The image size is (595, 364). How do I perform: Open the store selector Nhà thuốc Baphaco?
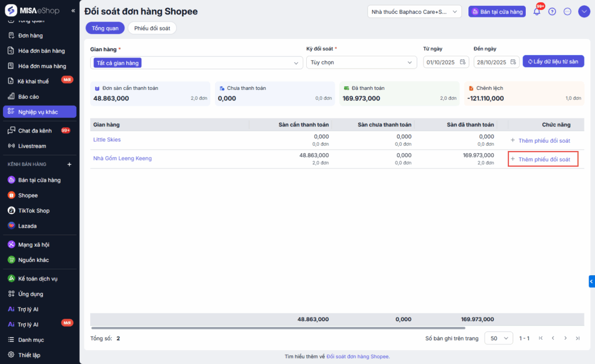tap(414, 12)
